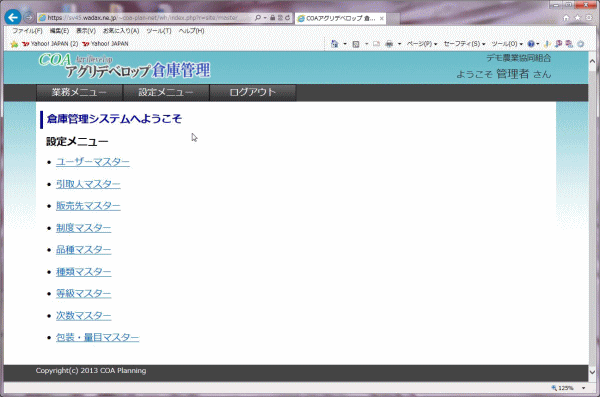Open the ユーザーマスター link

tap(93, 162)
